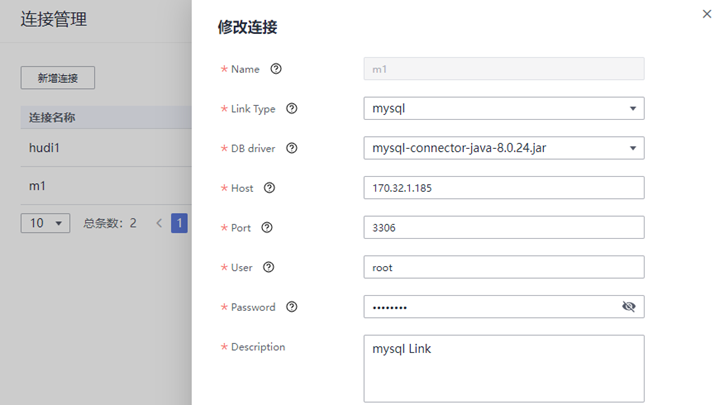Click the help icon beside Link Type
Viewport: 724px width, 405px height.
click(292, 109)
